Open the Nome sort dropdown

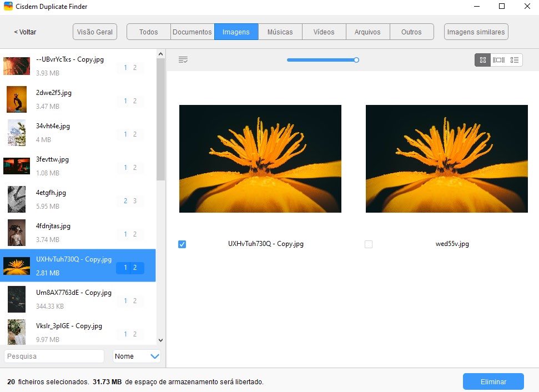(137, 356)
